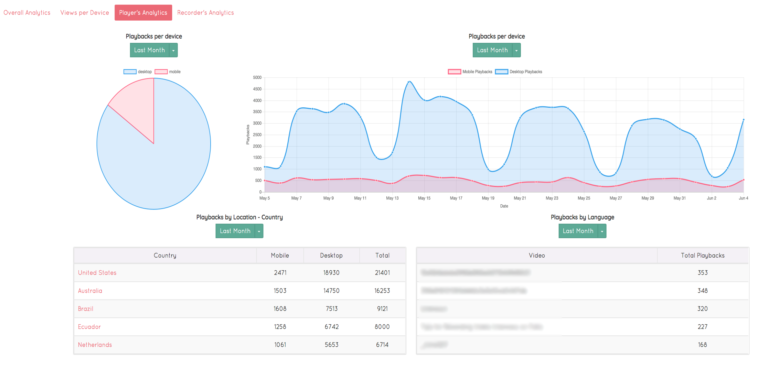Select the Player's Analytics tab

point(144,13)
